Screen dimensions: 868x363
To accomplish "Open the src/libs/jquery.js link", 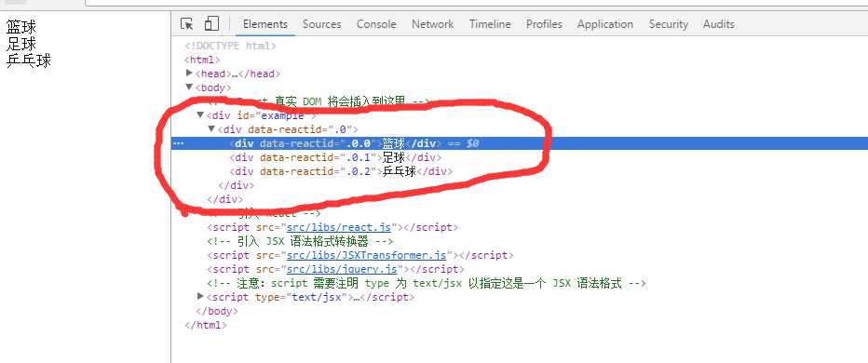I will pyautogui.click(x=342, y=269).
